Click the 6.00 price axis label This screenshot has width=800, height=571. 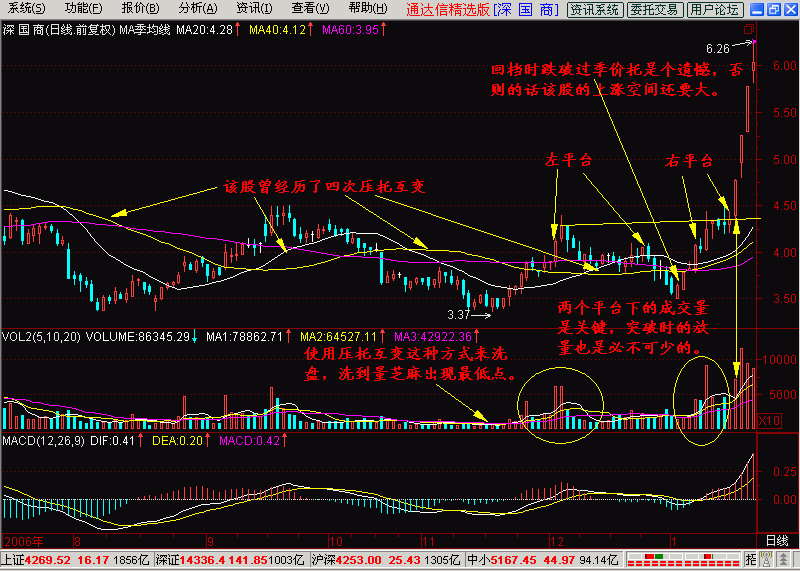[x=785, y=66]
